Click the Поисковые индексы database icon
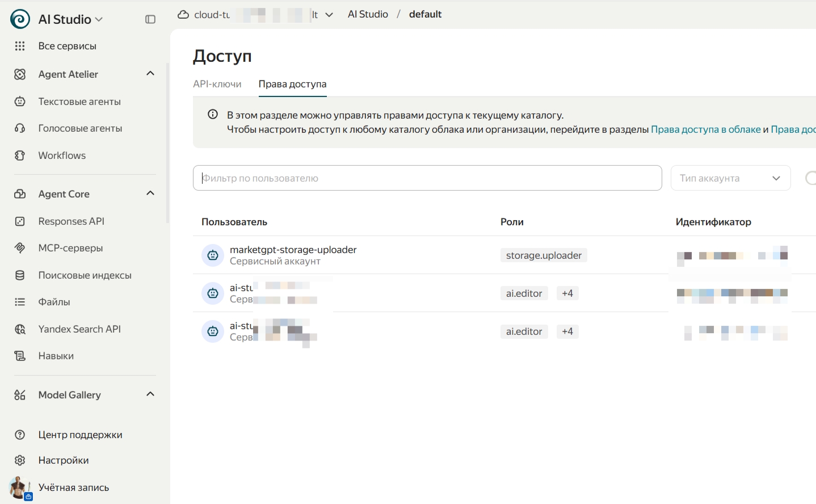This screenshot has height=504, width=816. click(x=20, y=275)
